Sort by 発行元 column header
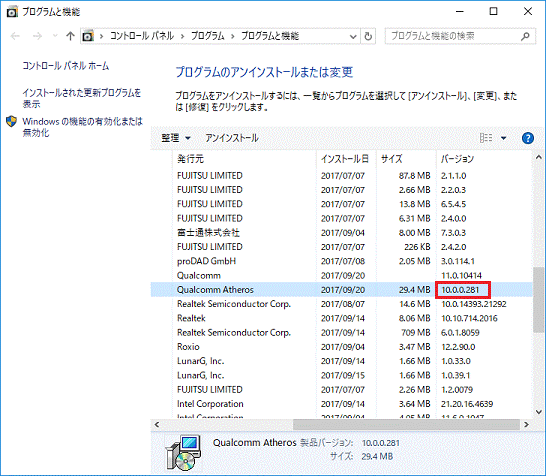This screenshot has height=476, width=546. 244,159
